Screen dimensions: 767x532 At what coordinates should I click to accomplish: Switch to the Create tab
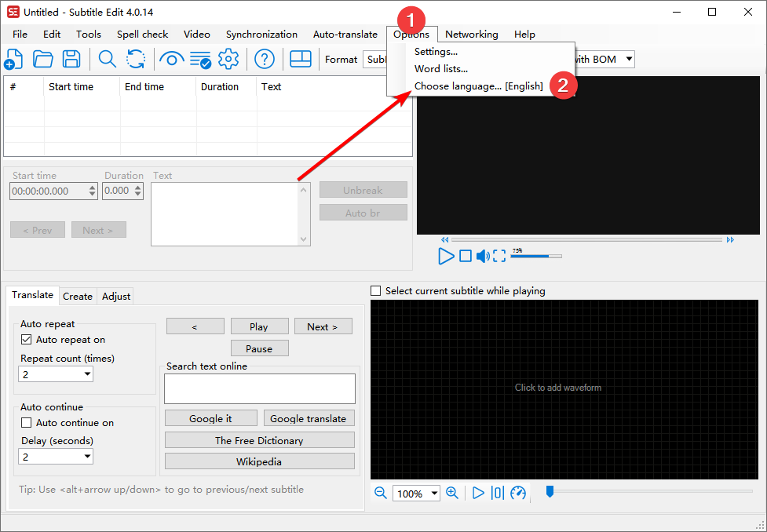coord(78,296)
